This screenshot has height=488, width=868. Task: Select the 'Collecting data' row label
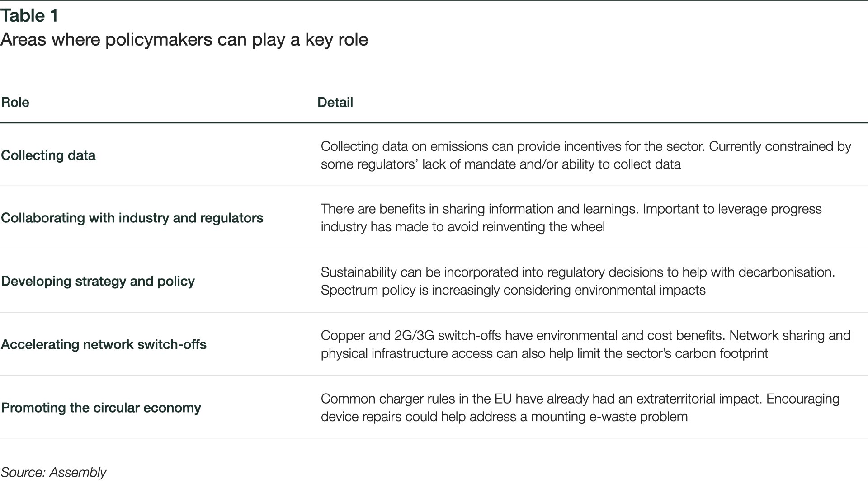click(x=48, y=155)
